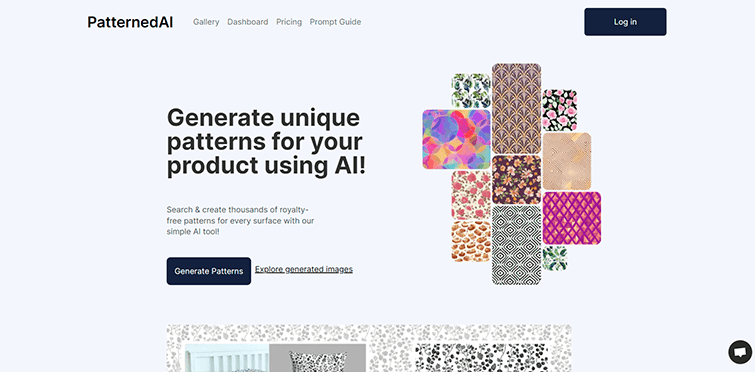
Task: Select the pink roses on cream thumbnail
Action: pos(471,195)
